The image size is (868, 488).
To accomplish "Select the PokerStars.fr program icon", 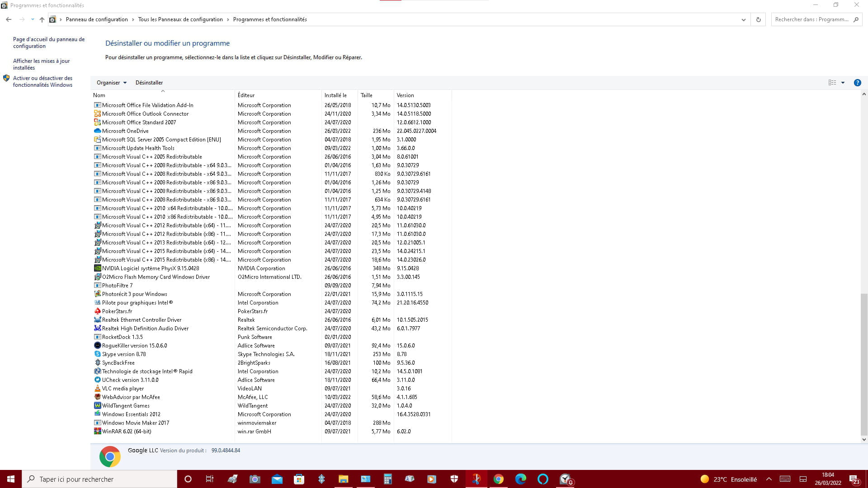I will pyautogui.click(x=97, y=311).
